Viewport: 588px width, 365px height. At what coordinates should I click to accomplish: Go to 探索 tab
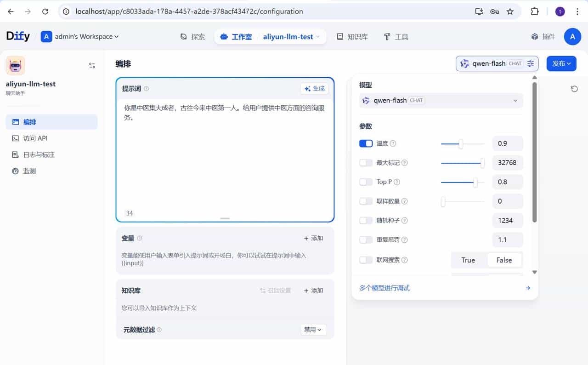point(192,37)
